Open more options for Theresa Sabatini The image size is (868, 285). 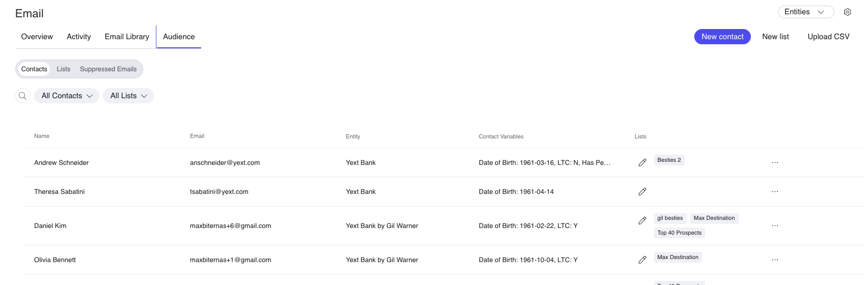pos(775,191)
